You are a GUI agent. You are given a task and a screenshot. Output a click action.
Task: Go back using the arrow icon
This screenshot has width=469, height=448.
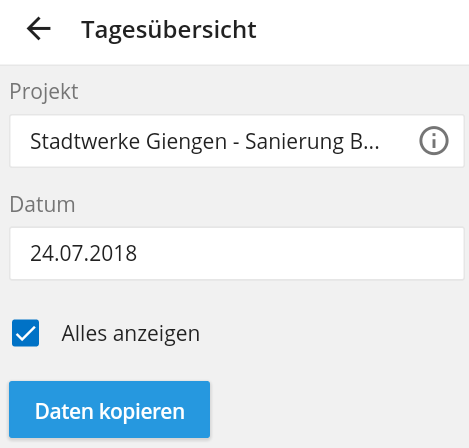(39, 29)
